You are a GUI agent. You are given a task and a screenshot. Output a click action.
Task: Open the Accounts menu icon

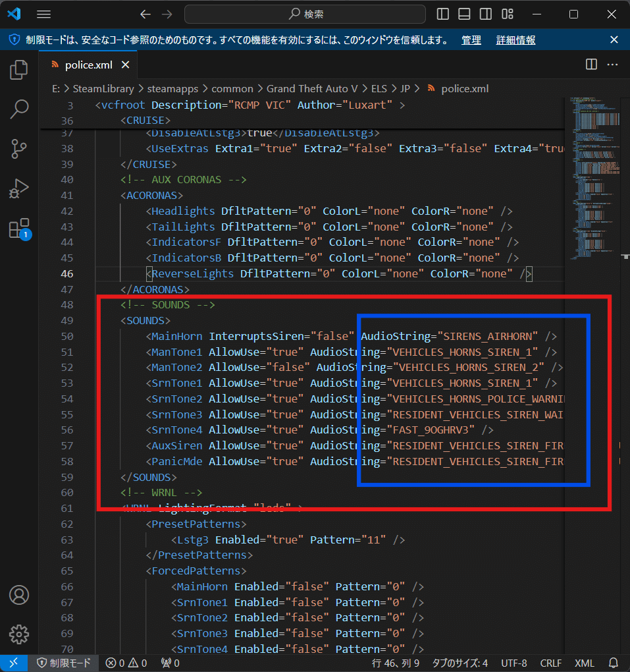tap(19, 595)
